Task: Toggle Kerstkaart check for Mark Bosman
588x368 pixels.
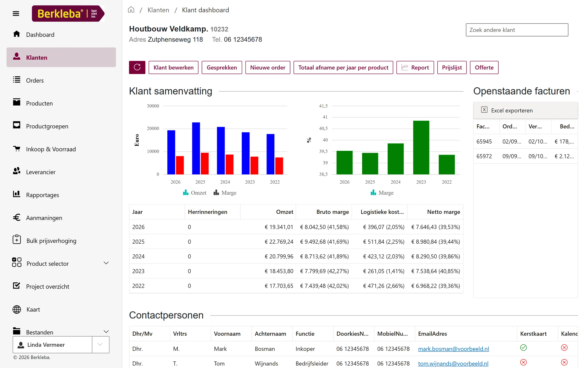Action: (523, 348)
